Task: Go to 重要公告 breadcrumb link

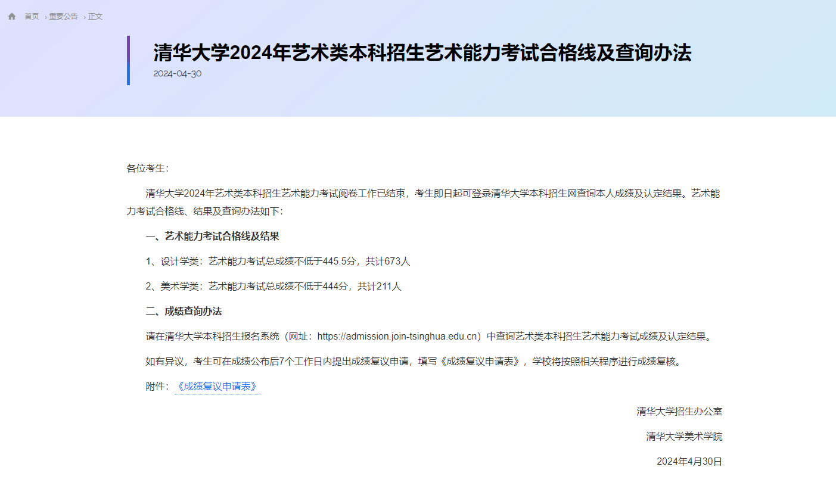Action: click(63, 17)
